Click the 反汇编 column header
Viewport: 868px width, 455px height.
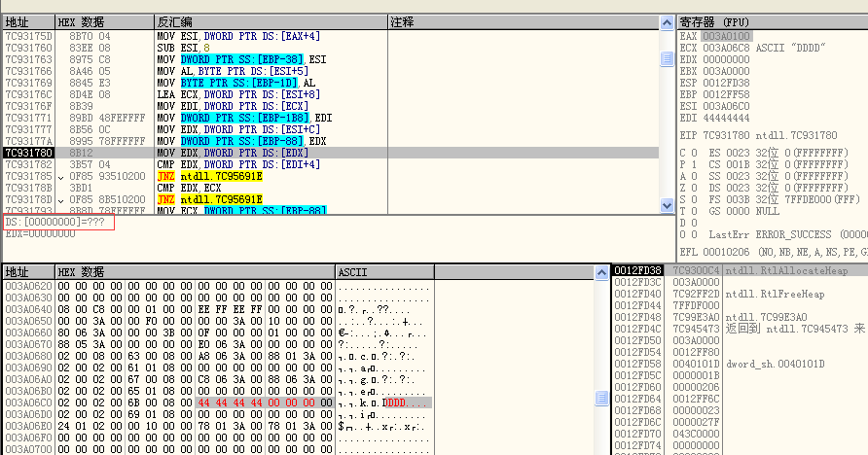click(x=175, y=21)
